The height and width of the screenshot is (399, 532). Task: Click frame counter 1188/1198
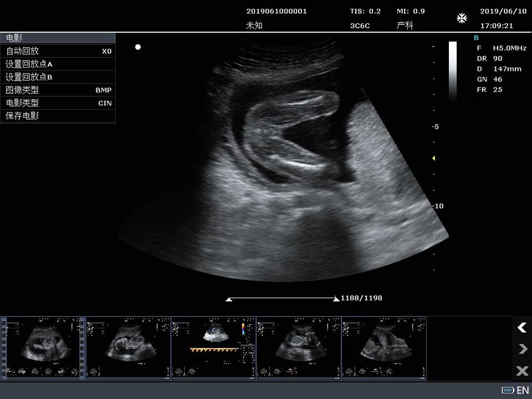click(361, 298)
